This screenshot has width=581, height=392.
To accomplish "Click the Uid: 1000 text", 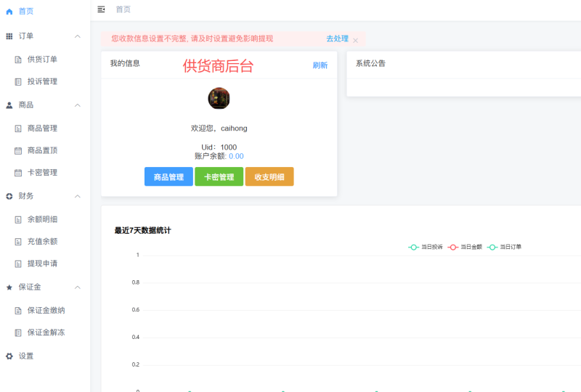I will pos(219,147).
